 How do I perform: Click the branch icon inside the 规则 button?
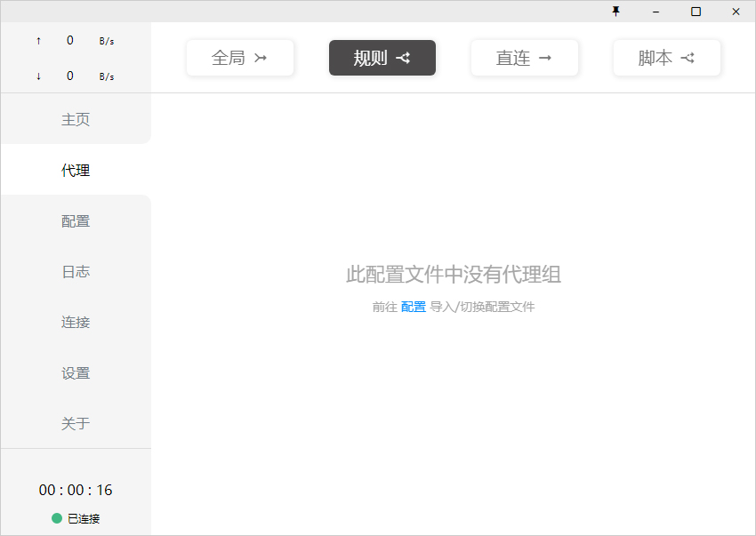(x=403, y=57)
